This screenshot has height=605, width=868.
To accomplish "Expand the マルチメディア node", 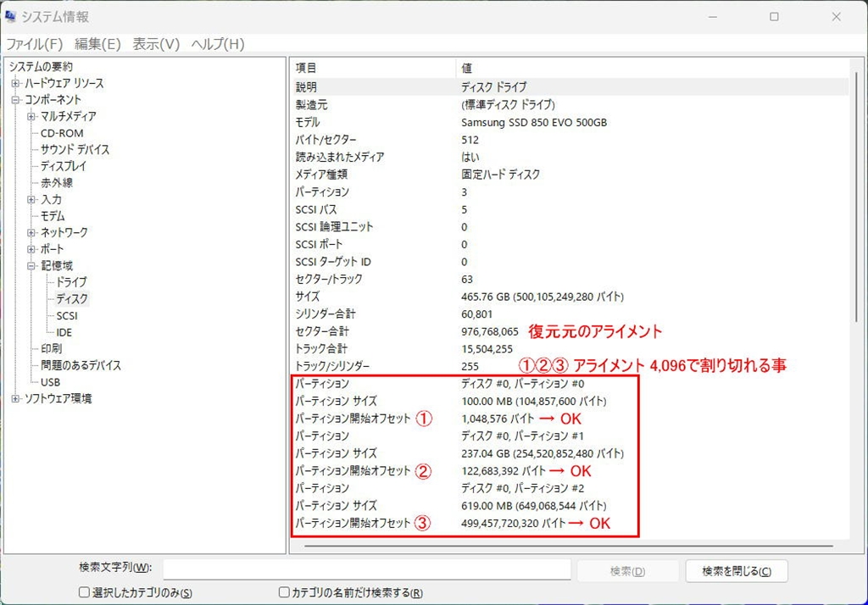I will (x=31, y=117).
